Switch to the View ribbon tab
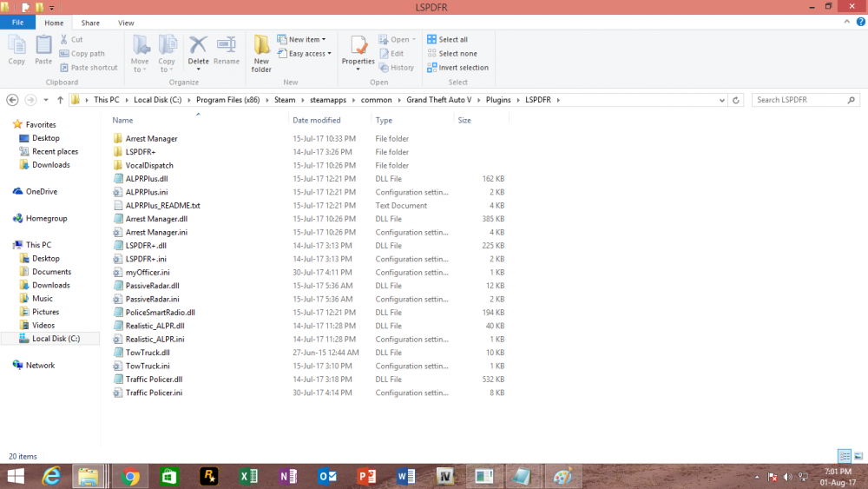Screen dimensions: 868x489 point(126,23)
